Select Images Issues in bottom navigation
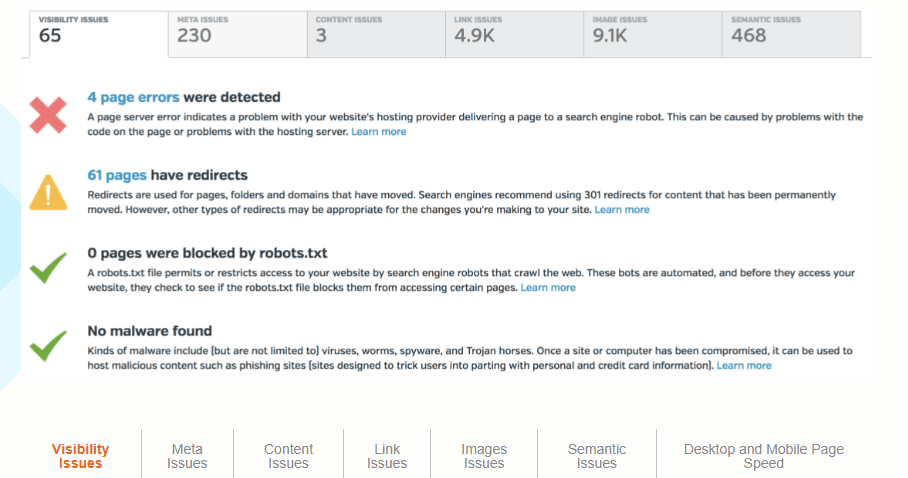Image resolution: width=908 pixels, height=478 pixels. click(x=484, y=456)
